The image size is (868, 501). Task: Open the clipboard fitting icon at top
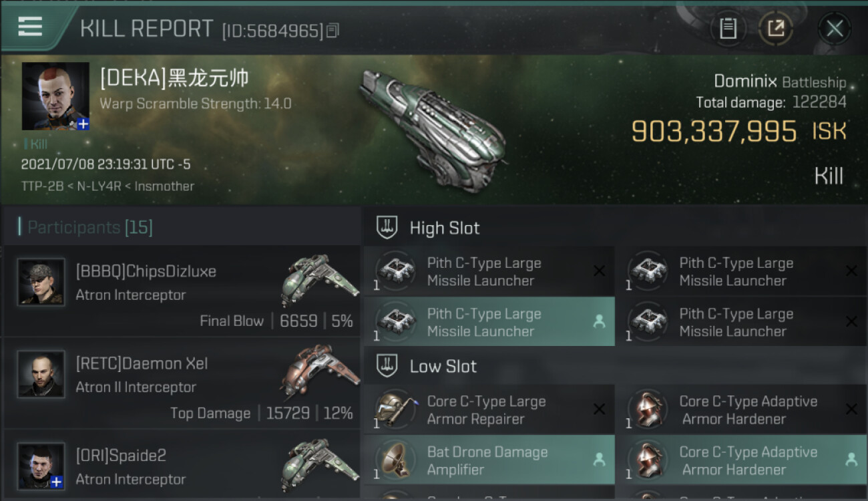click(x=728, y=29)
